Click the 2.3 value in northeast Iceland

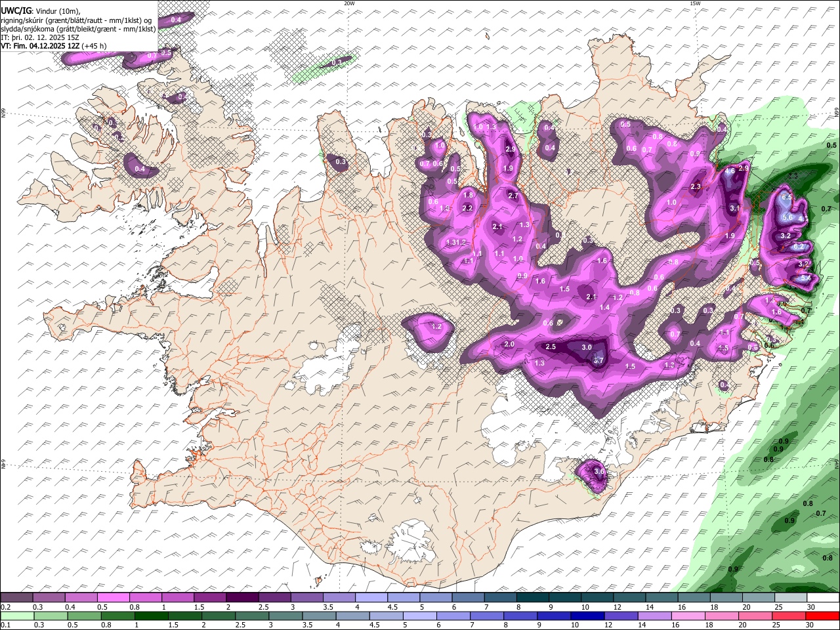(x=696, y=186)
